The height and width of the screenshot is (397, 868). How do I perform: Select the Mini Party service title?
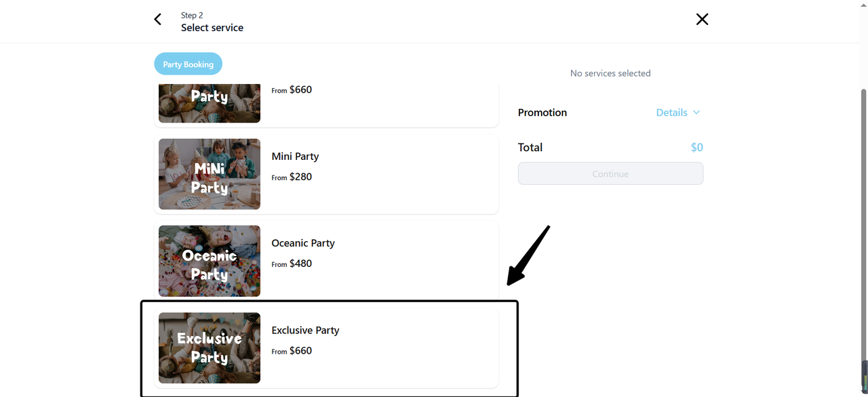tap(295, 156)
